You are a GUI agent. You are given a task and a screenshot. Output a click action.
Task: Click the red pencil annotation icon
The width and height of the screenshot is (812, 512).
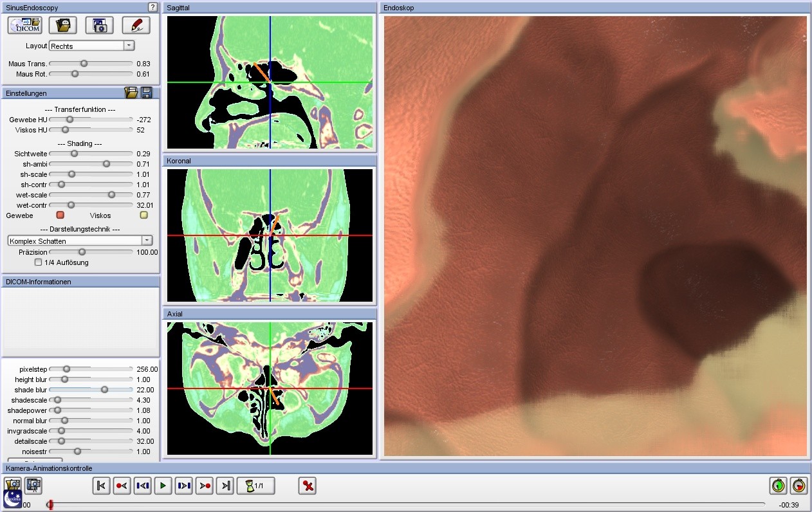(136, 25)
